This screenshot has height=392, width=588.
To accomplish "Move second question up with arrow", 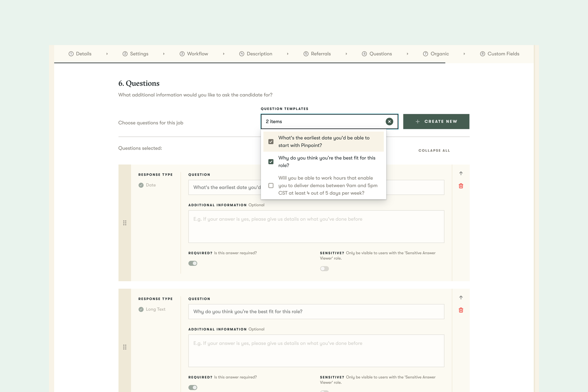I will (x=461, y=297).
